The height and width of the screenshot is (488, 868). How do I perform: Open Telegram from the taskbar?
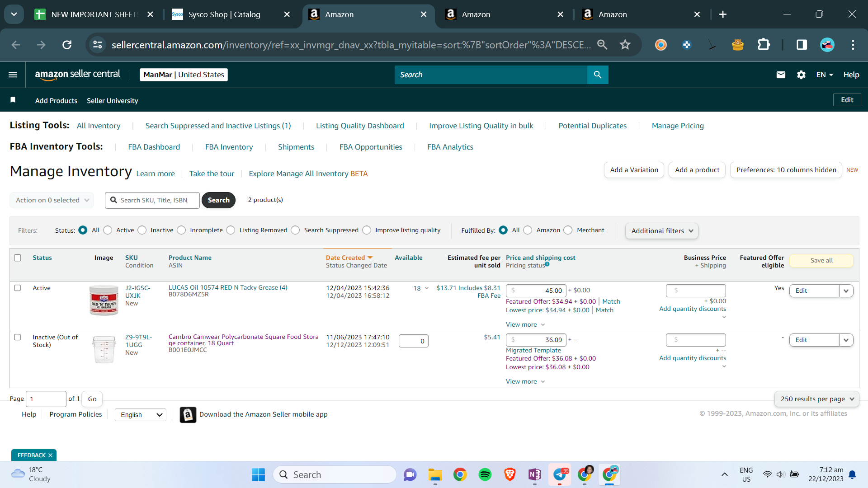[560, 474]
